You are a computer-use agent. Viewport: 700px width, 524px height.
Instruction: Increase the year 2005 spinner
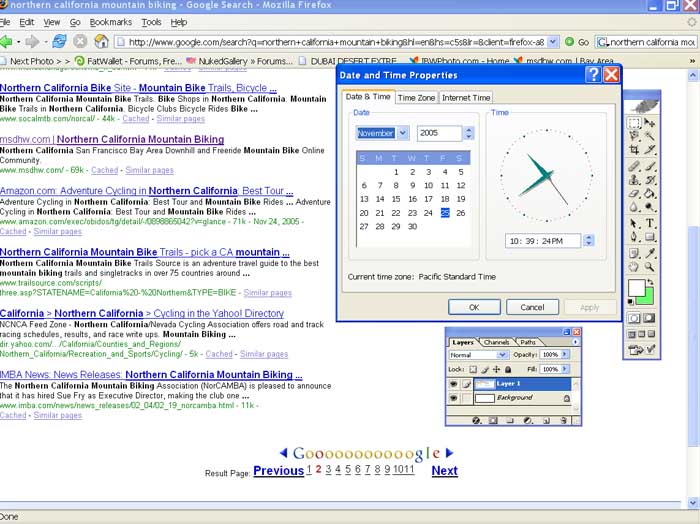tap(468, 130)
